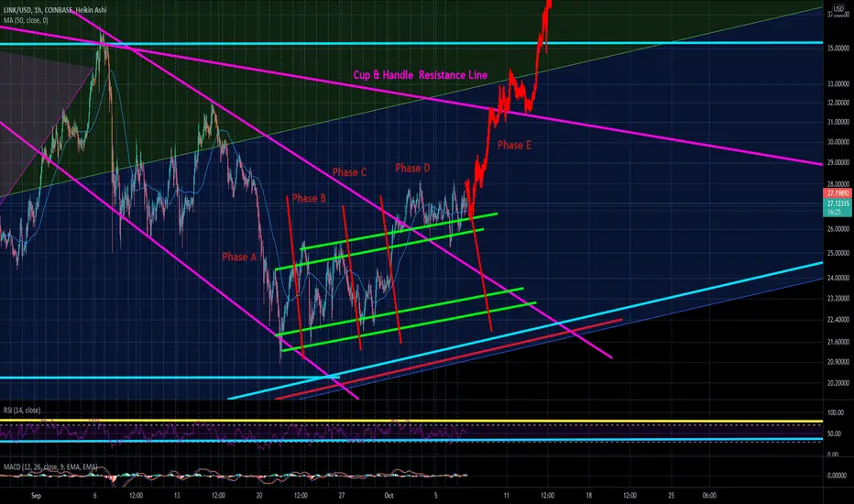The height and width of the screenshot is (504, 854).
Task: Click the 24.00000 price axis label
Action: [838, 278]
